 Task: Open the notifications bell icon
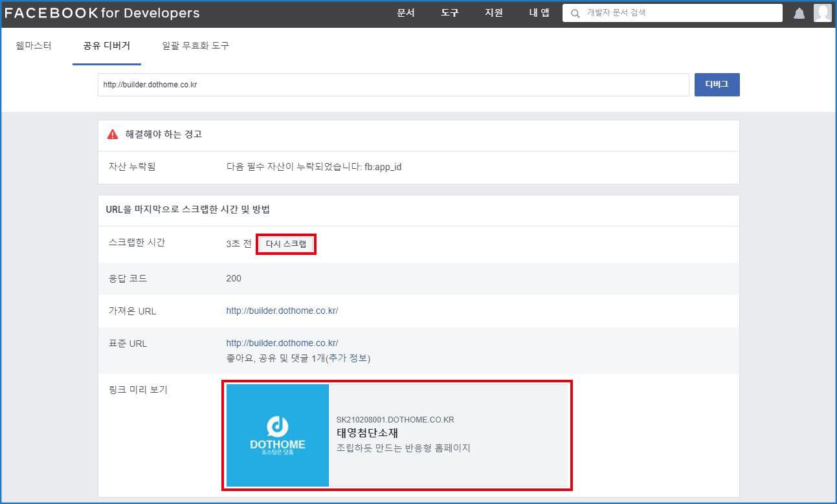[799, 14]
